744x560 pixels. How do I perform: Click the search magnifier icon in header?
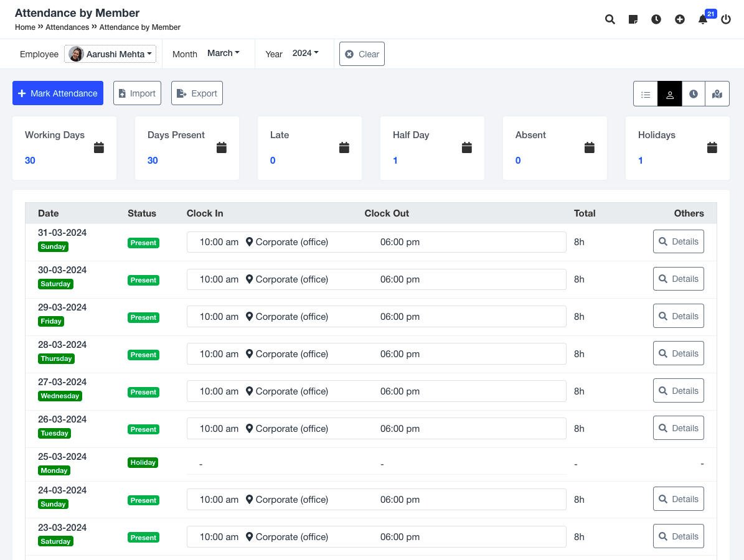[x=610, y=19]
